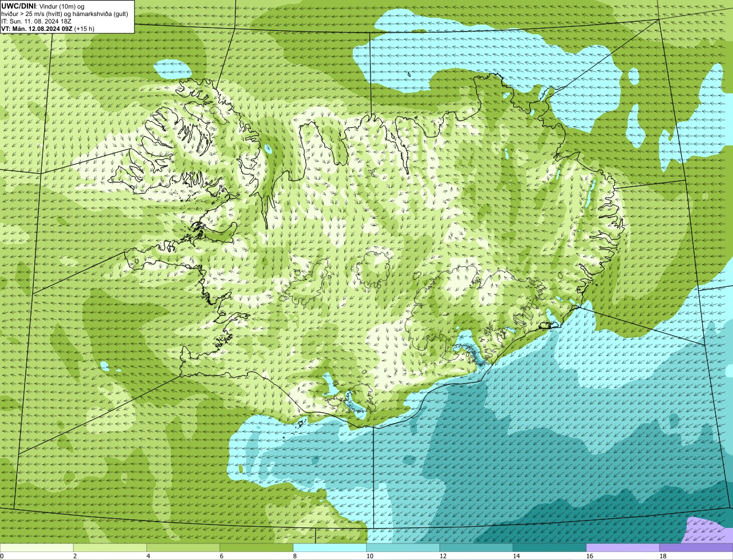
Task: Pick the 4–6 m/s green legend swatch
Action: point(183,547)
